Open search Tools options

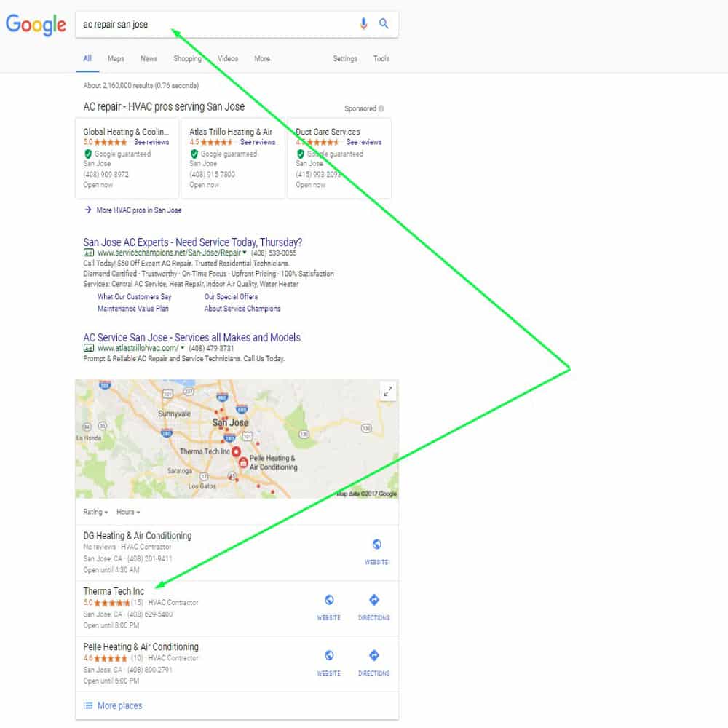[x=381, y=58]
